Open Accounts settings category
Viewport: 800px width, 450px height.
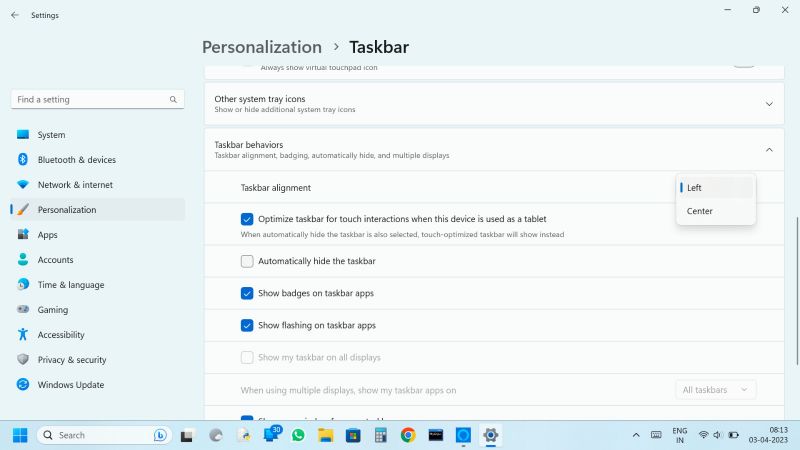tap(97, 260)
